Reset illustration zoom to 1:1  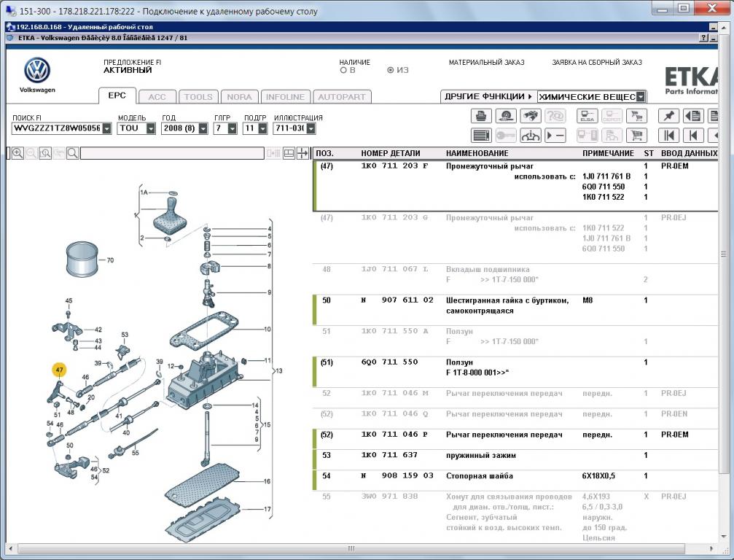[x=45, y=153]
